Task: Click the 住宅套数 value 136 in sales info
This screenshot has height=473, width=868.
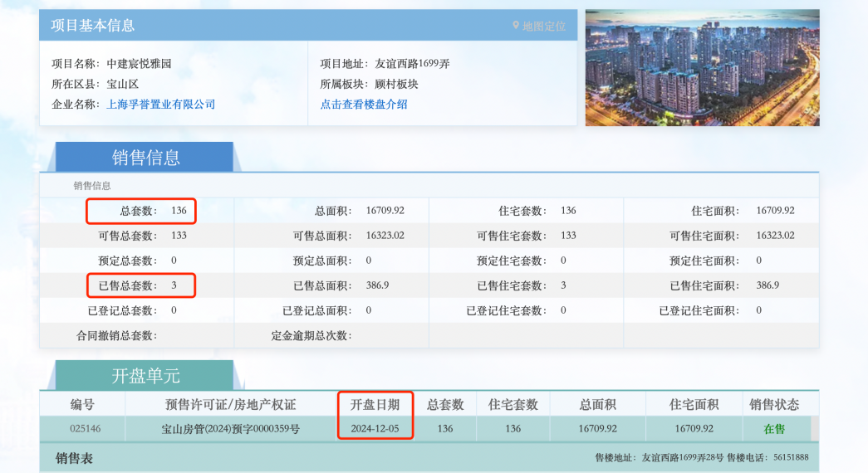Action: (x=568, y=210)
